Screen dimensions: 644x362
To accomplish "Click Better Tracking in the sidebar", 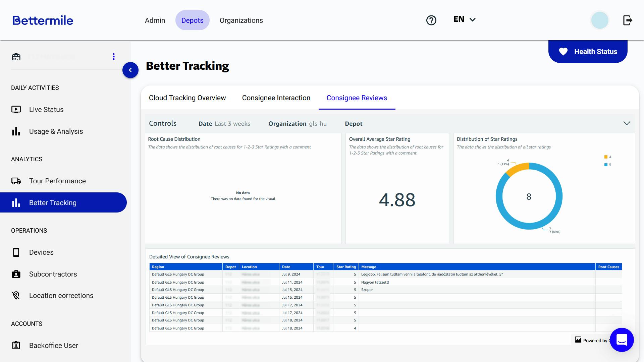I will pos(63,203).
